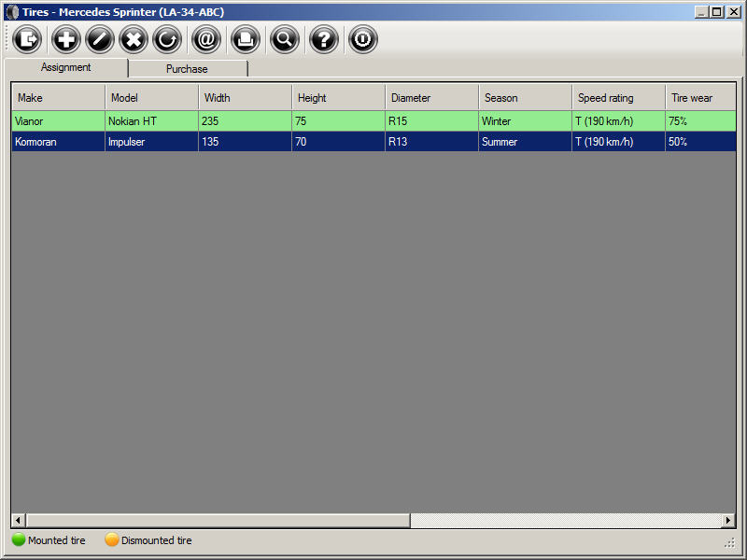
Task: Click the green Mounted tire legend dot
Action: coord(19,540)
